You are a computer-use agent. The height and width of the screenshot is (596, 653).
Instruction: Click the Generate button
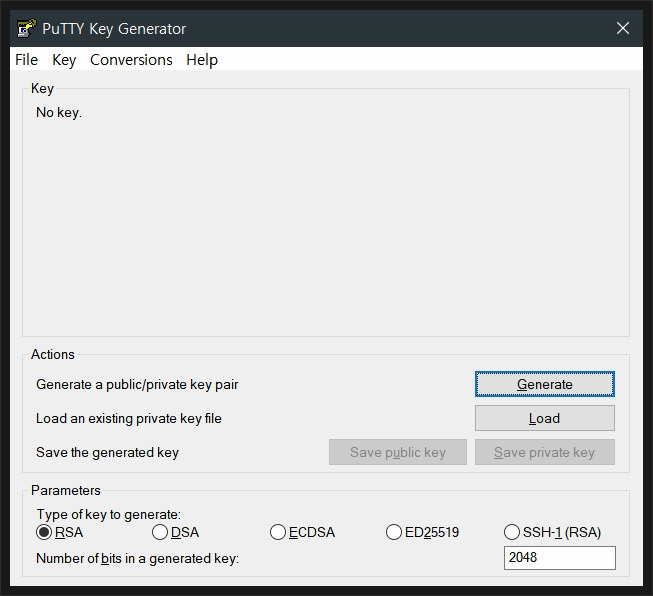(544, 384)
